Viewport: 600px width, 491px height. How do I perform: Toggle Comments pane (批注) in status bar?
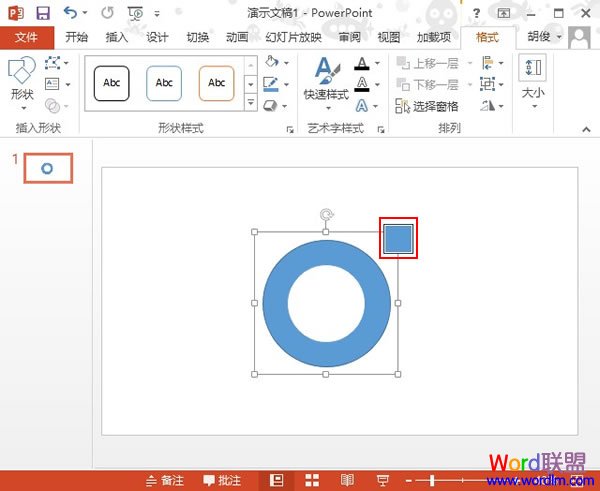pos(222,480)
